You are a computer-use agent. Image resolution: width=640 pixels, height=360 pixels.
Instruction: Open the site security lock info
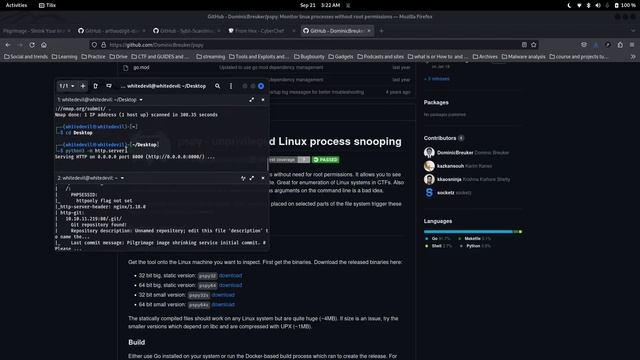tap(103, 45)
